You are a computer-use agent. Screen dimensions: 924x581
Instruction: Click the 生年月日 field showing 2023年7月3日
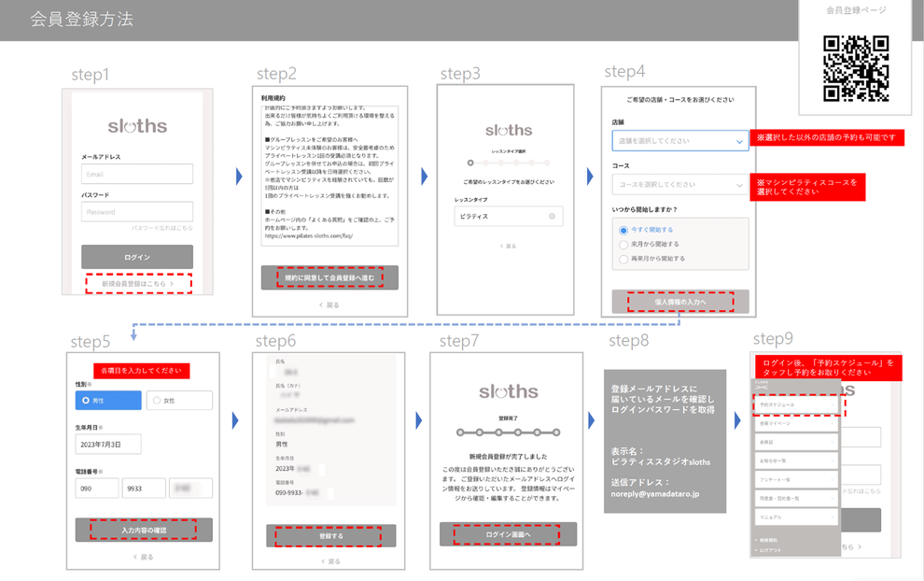108,444
